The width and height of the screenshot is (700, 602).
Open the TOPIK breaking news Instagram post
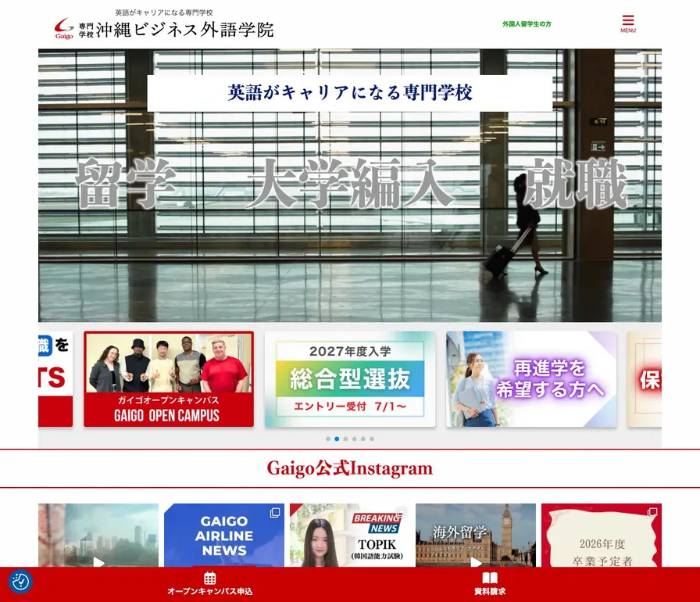click(x=350, y=536)
